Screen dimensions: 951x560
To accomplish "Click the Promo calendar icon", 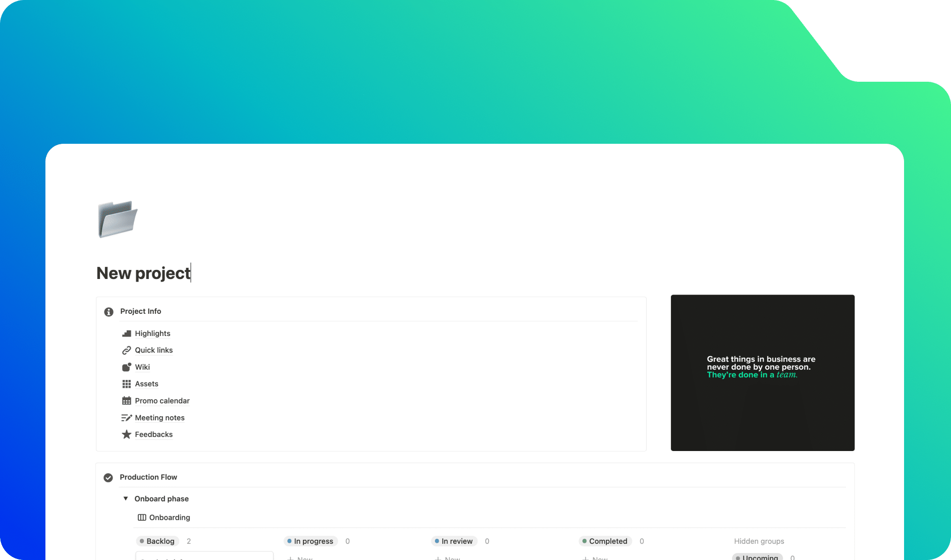I will (126, 401).
